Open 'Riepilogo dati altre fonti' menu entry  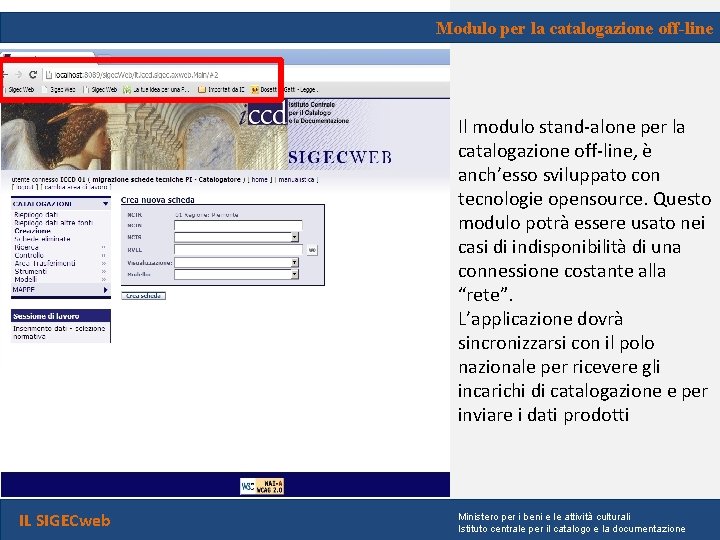tap(53, 222)
